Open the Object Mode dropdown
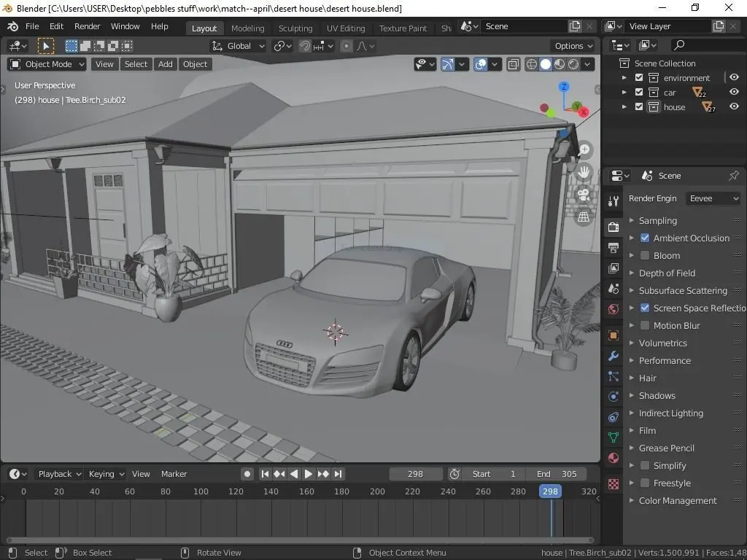747x560 pixels. point(47,64)
